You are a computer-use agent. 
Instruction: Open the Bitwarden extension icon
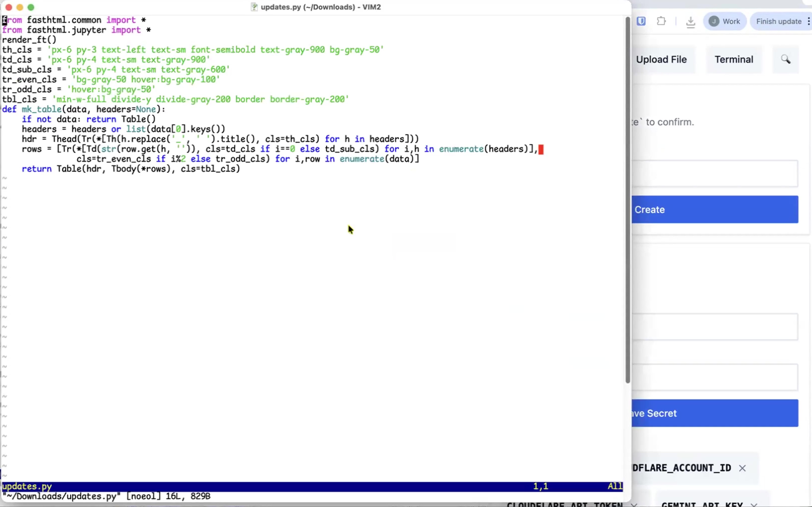[x=641, y=22]
